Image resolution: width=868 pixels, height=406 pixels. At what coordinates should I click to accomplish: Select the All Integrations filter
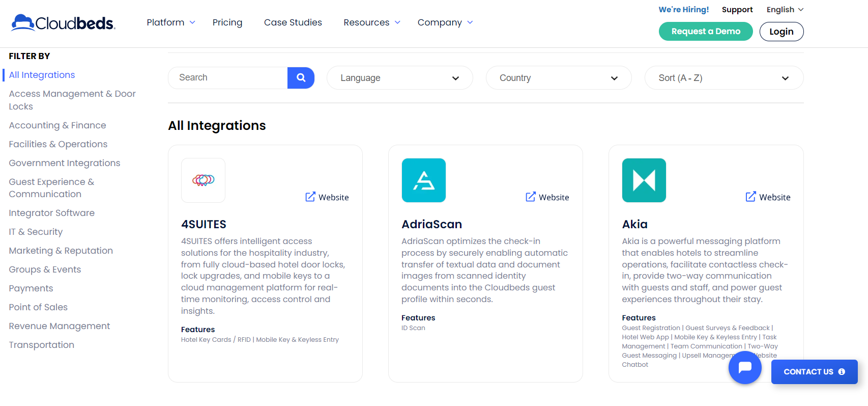[42, 75]
